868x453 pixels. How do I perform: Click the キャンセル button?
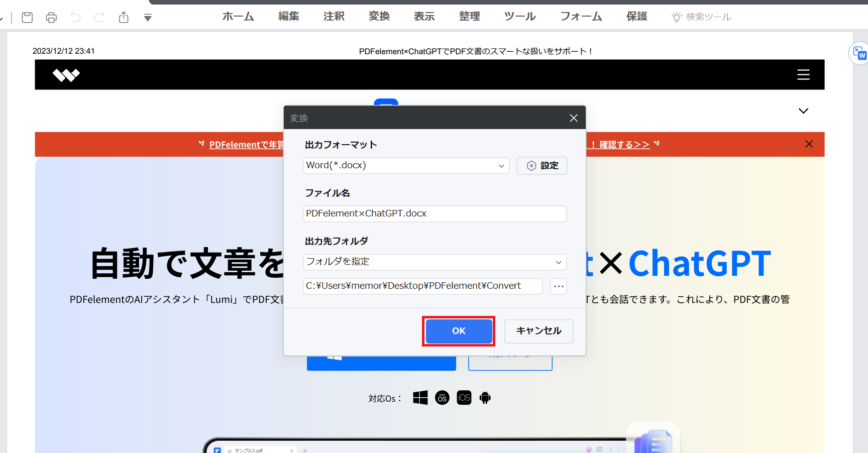[x=538, y=331]
